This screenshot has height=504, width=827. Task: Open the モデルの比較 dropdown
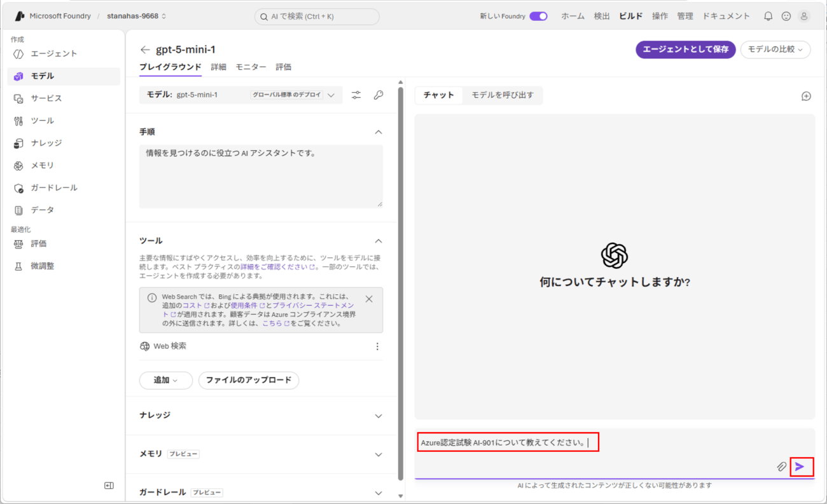click(x=775, y=50)
